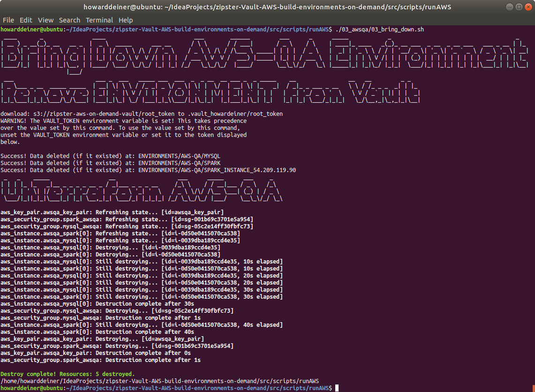The width and height of the screenshot is (535, 392).
Task: Click the awsqa_mysql[0] Destroying line
Action: pos(111,248)
